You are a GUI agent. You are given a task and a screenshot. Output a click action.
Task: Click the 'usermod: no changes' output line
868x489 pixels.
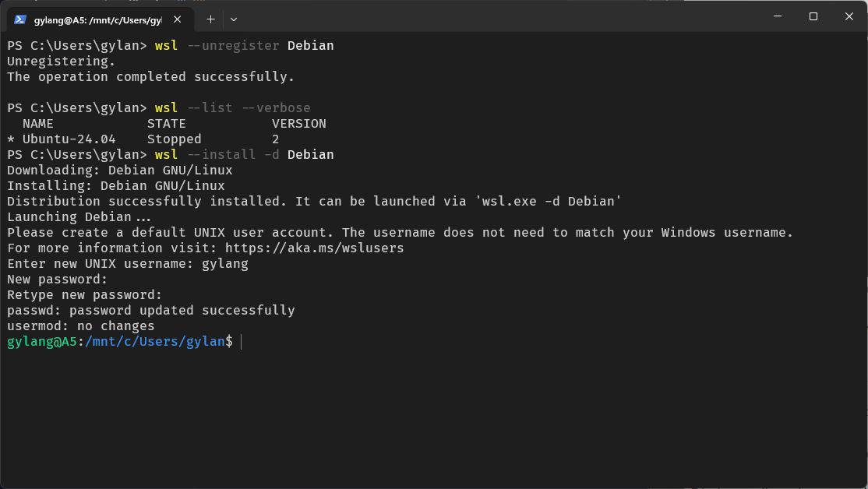pyautogui.click(x=80, y=325)
